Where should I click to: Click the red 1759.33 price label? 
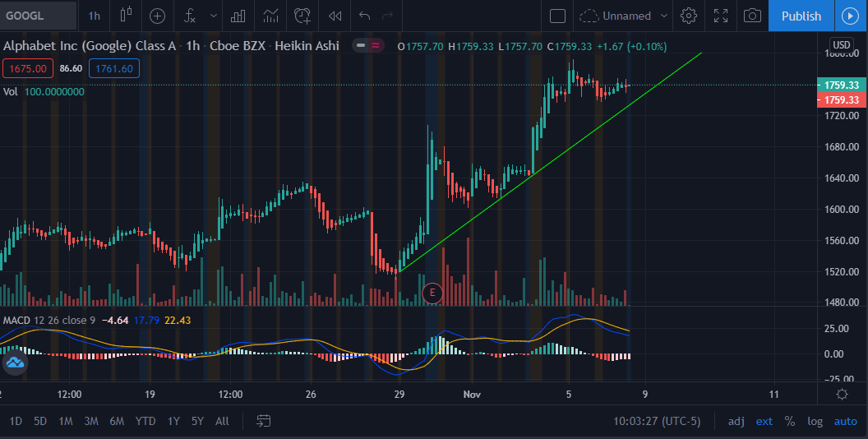coord(842,100)
